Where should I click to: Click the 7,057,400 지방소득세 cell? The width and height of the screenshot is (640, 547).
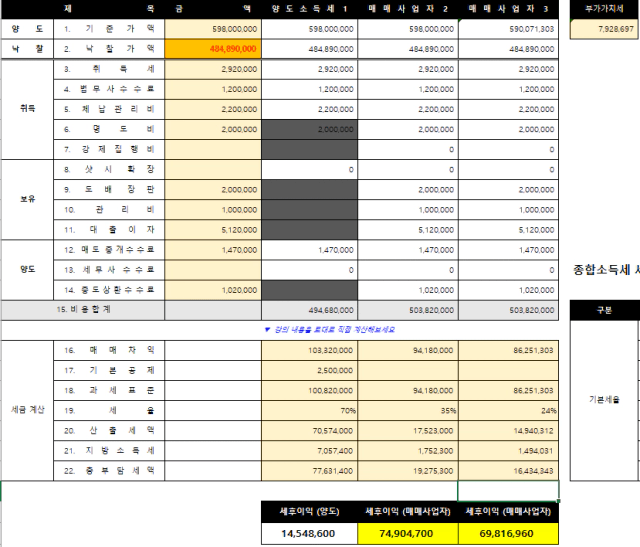(x=309, y=451)
